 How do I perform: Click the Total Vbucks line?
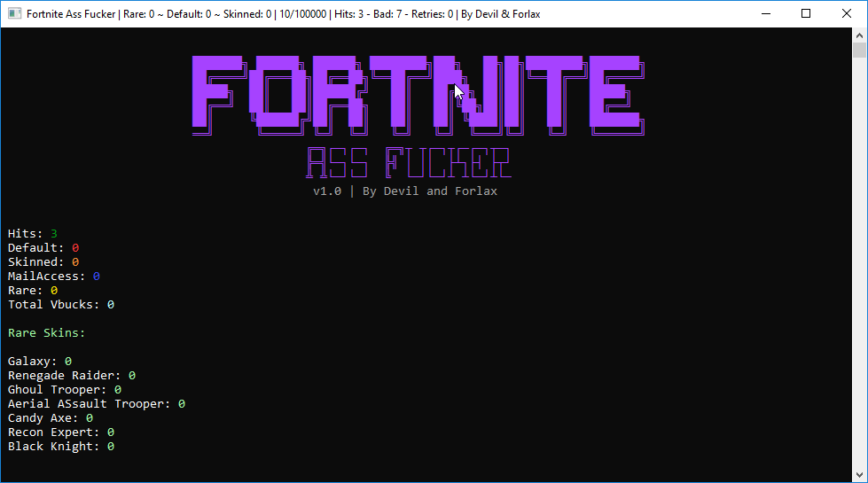(x=61, y=305)
